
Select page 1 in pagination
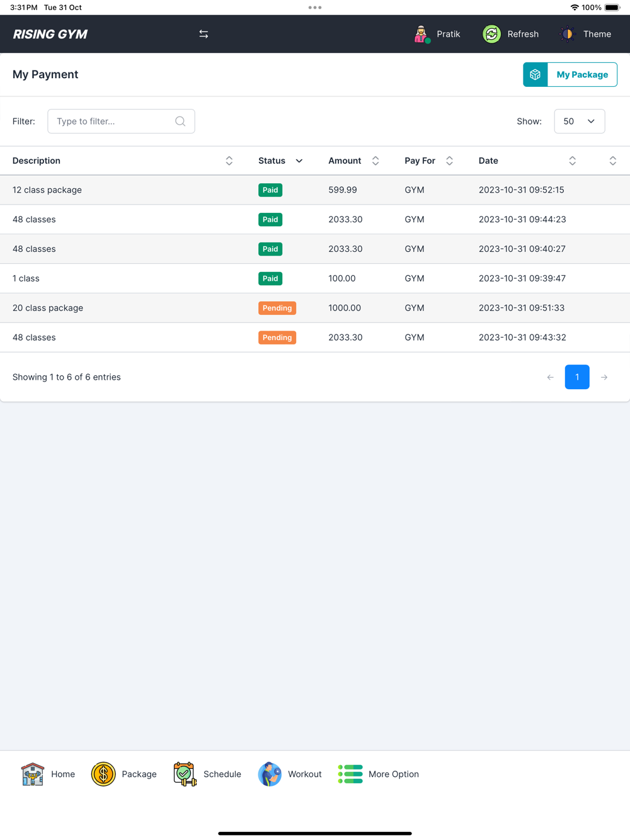pos(577,377)
